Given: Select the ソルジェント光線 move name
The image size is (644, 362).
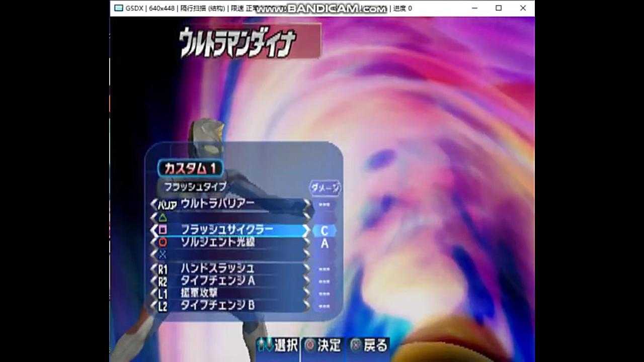Looking at the screenshot, I should click(x=218, y=242).
